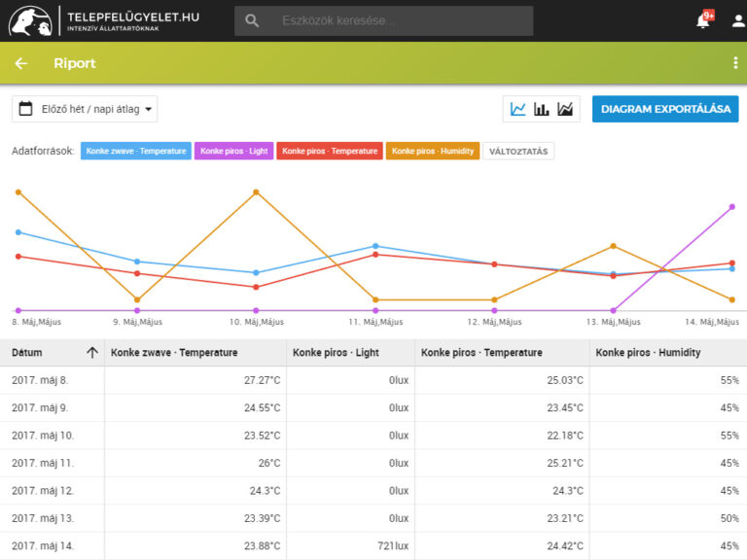Click the search magnifier icon

pos(252,20)
